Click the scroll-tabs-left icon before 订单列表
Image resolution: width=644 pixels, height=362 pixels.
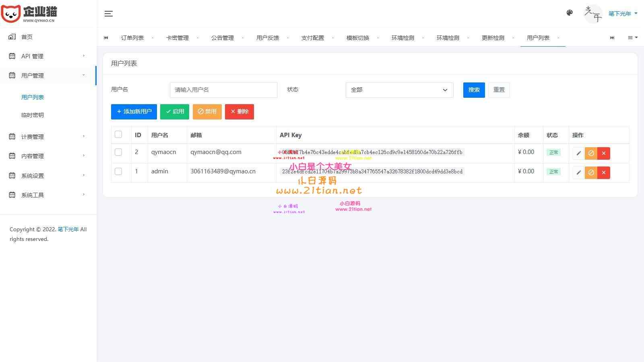tap(106, 37)
